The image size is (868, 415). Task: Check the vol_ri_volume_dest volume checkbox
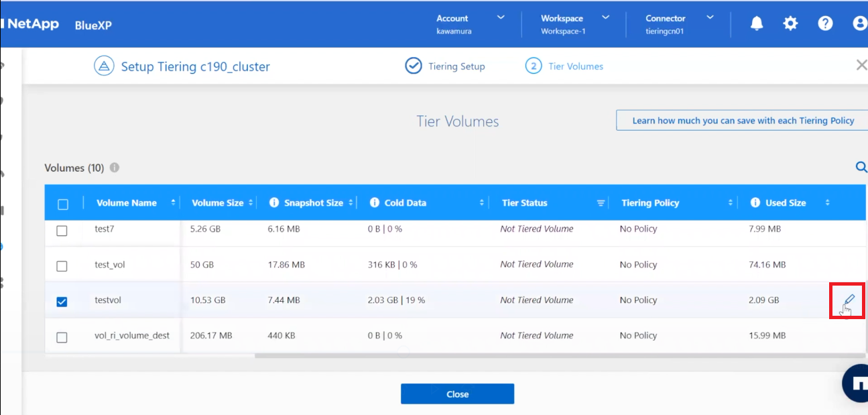tap(62, 337)
